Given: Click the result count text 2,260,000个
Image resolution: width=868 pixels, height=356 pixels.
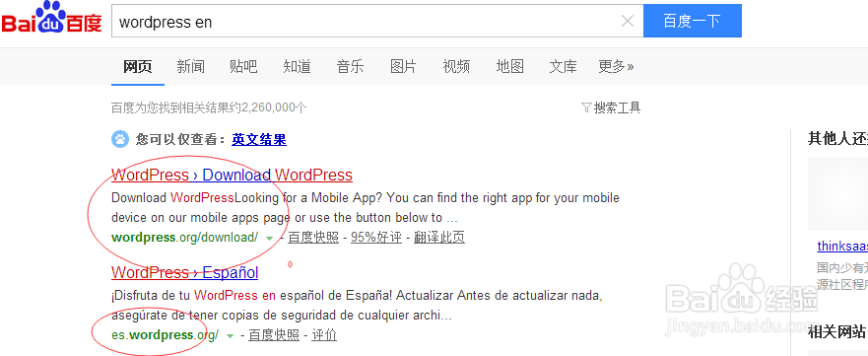Looking at the screenshot, I should click(275, 107).
